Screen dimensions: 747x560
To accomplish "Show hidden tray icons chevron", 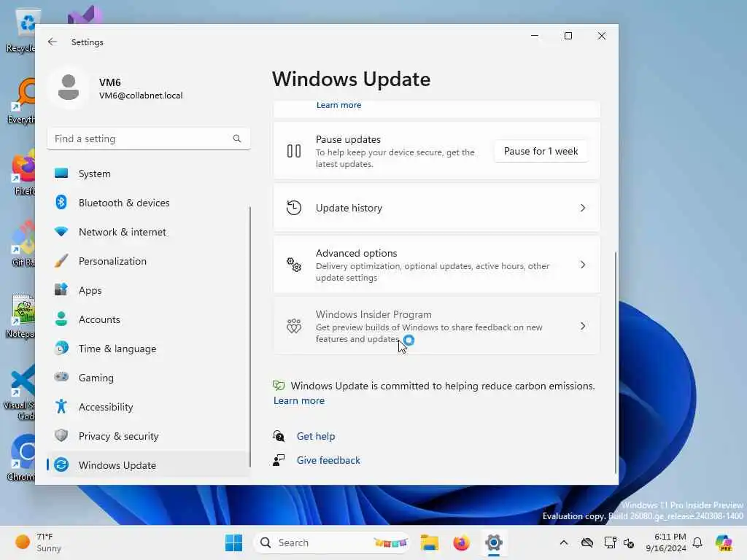I will pyautogui.click(x=564, y=542).
